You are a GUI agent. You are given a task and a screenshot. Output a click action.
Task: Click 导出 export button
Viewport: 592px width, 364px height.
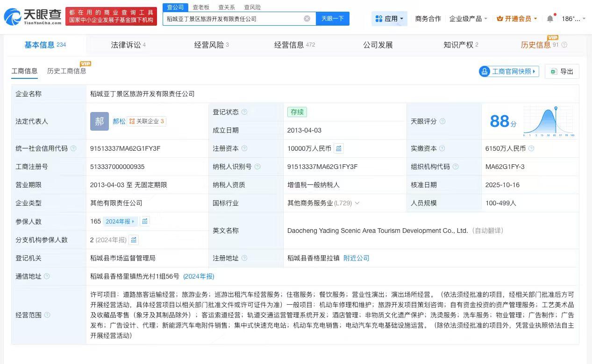tap(562, 71)
